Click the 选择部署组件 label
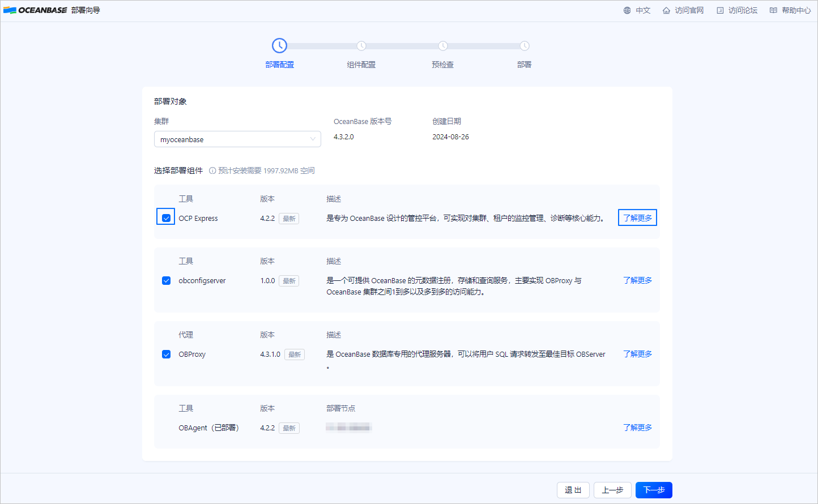818x504 pixels. tap(178, 170)
